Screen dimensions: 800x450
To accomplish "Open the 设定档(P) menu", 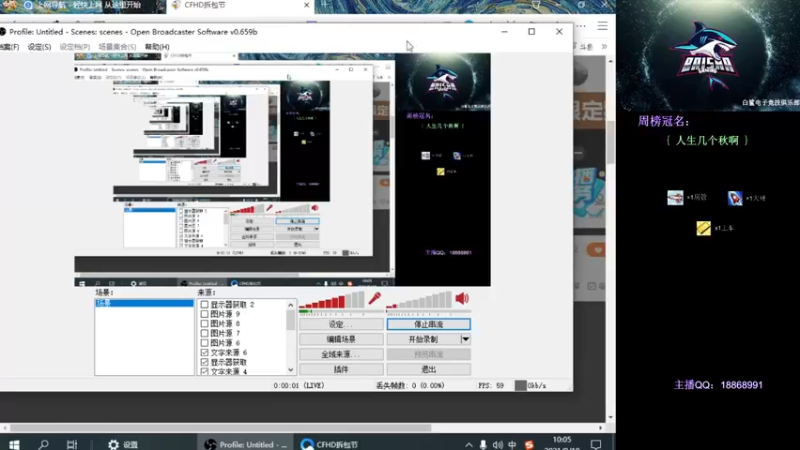I will pyautogui.click(x=74, y=46).
